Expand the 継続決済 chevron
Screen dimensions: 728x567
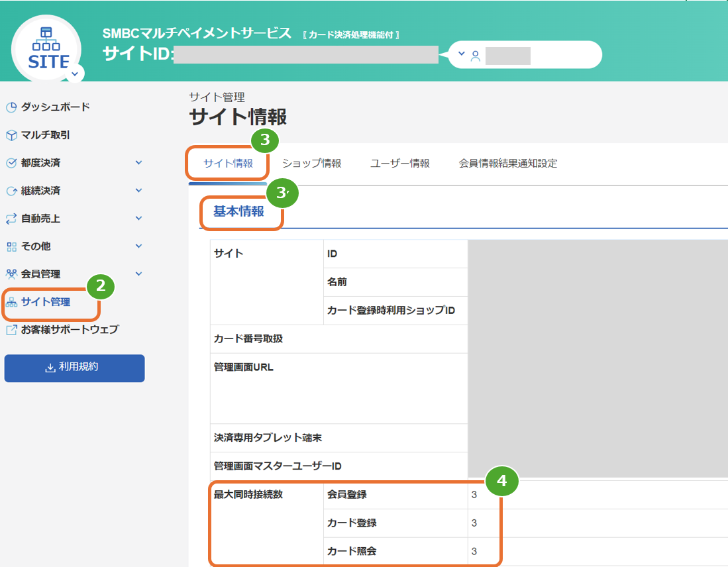[138, 190]
